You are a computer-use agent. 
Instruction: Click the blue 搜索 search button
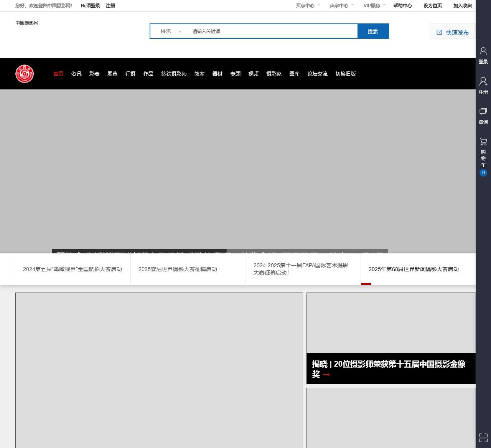tap(373, 31)
